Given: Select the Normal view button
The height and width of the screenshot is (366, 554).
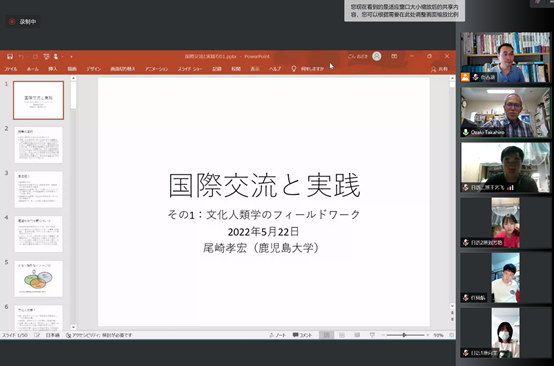Looking at the screenshot, I should tap(326, 335).
